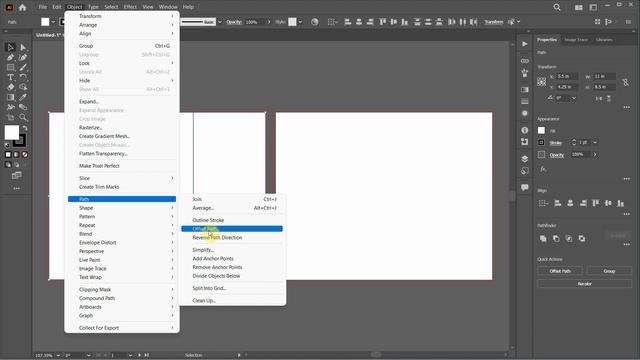Open the Layers panel icon in dock
Viewport: 640px width, 360px height.
click(525, 159)
